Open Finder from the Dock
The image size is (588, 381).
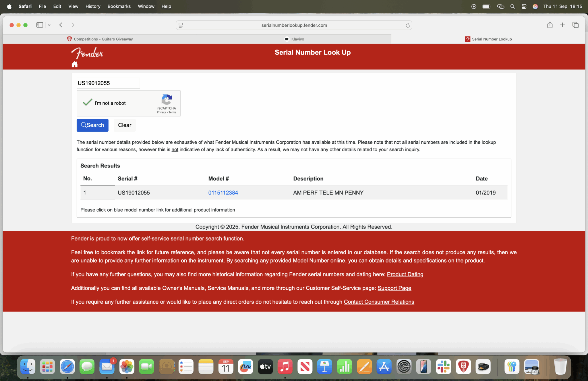(x=28, y=367)
